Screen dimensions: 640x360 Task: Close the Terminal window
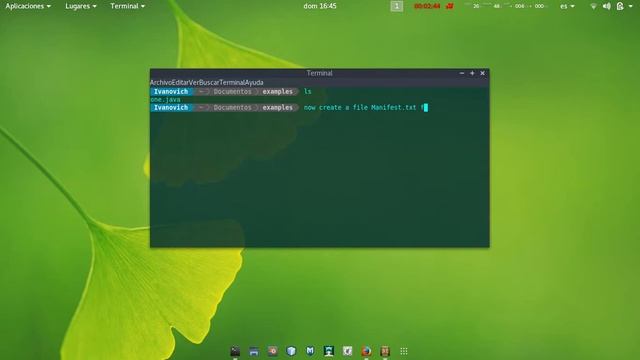click(x=482, y=73)
